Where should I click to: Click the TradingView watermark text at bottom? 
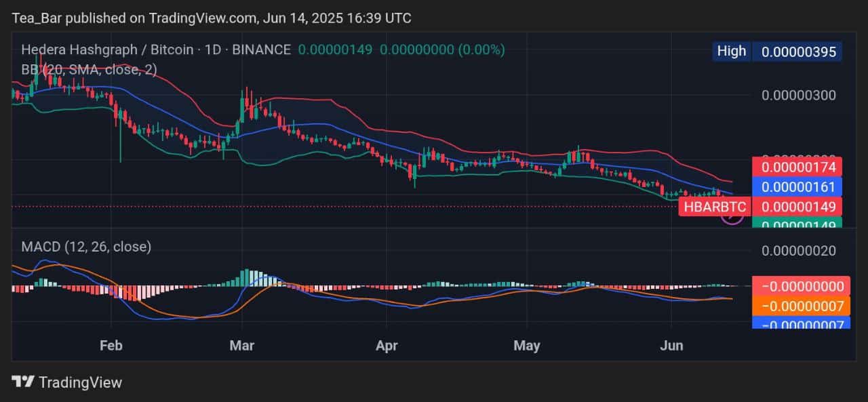tap(80, 382)
